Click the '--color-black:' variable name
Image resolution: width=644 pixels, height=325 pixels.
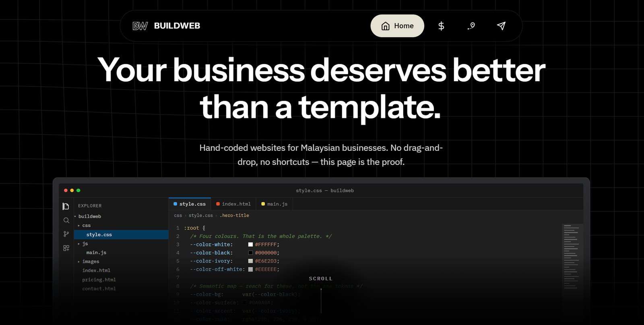coord(211,253)
